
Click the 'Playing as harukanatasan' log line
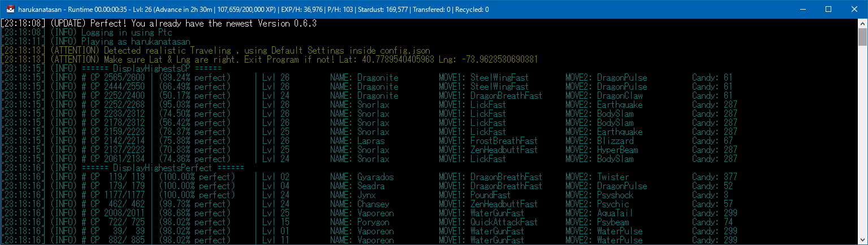click(x=96, y=42)
